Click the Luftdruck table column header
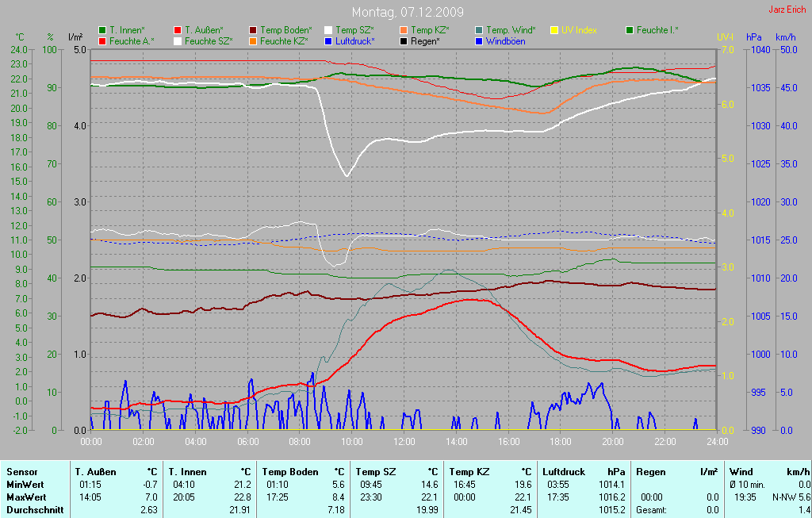Screen dimensions: 812x518 pos(564,472)
